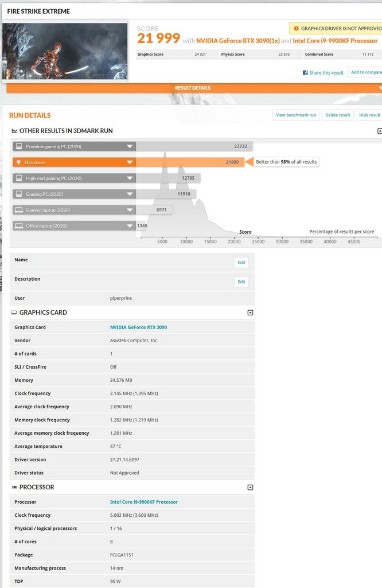Image resolution: width=382 pixels, height=588 pixels.
Task: Click the monitor icon next to High-end gaming PC
Action: (19, 178)
